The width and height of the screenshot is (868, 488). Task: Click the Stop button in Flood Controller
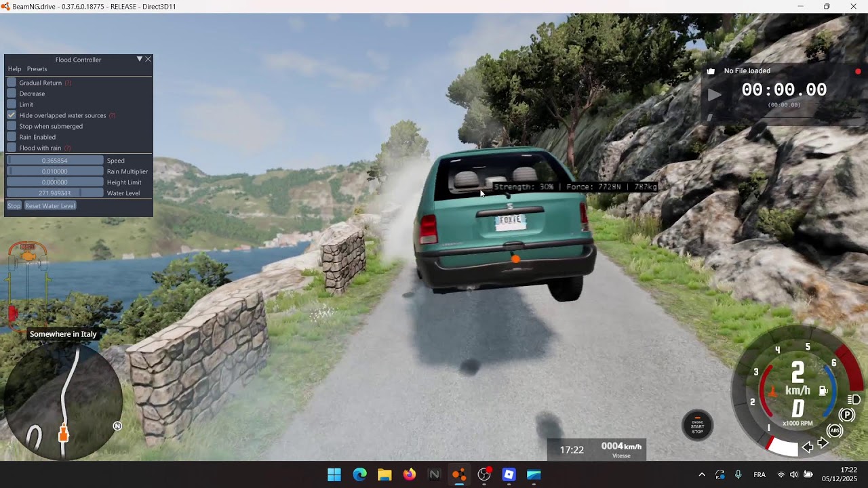tap(14, 205)
